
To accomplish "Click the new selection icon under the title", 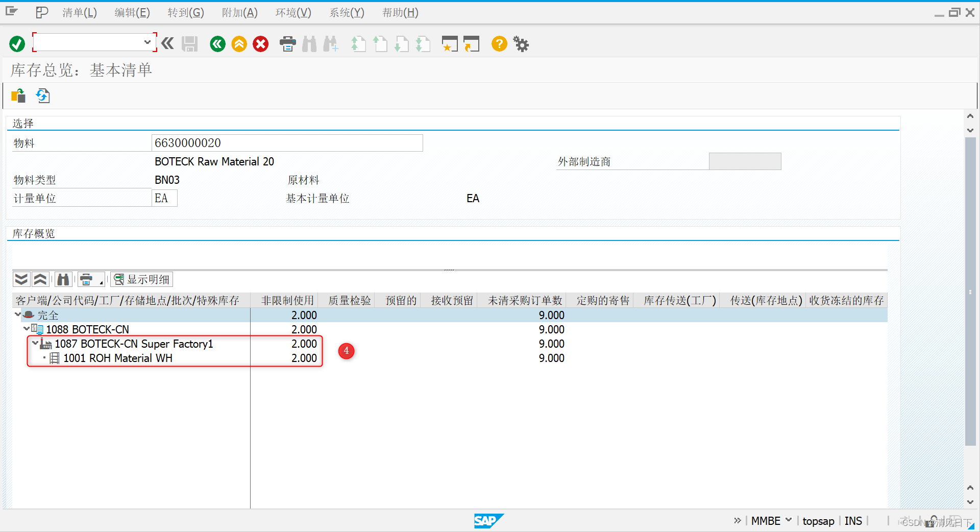I will pyautogui.click(x=18, y=95).
